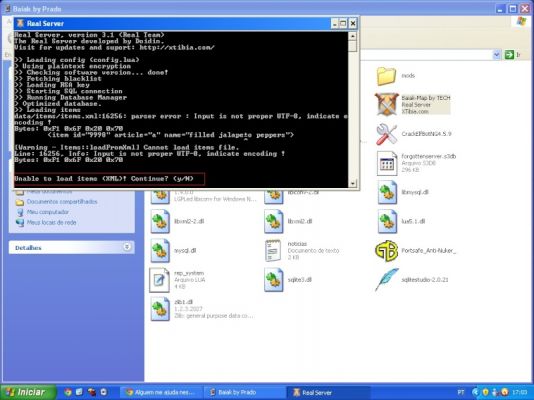
Task: Open the Meus locais de rede link
Action: (51, 223)
